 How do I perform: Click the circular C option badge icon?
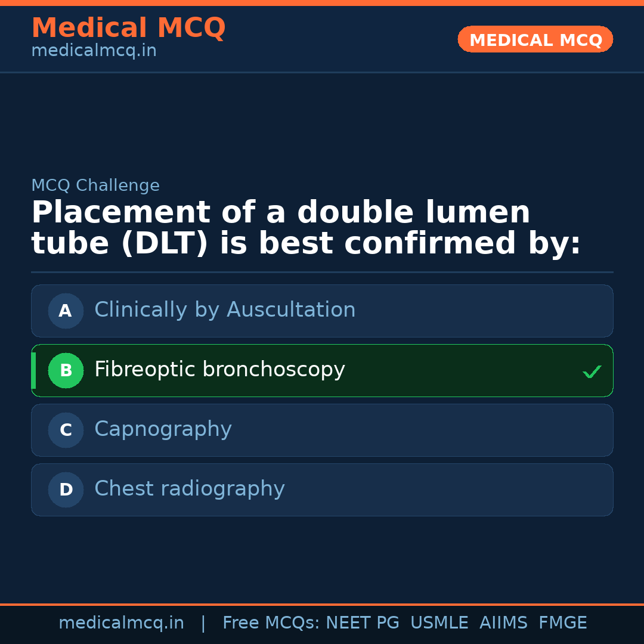[66, 430]
